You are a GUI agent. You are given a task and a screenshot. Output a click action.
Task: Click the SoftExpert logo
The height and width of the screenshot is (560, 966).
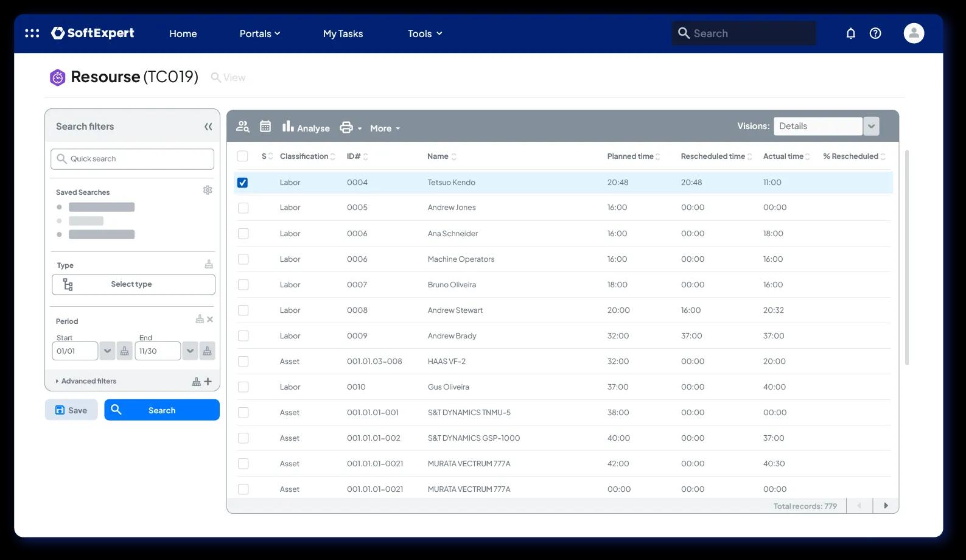point(93,33)
